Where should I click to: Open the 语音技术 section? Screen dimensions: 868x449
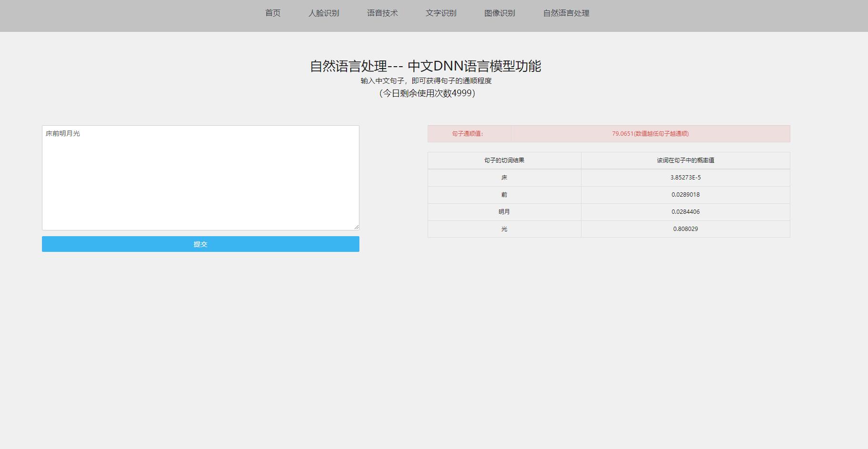pyautogui.click(x=383, y=13)
